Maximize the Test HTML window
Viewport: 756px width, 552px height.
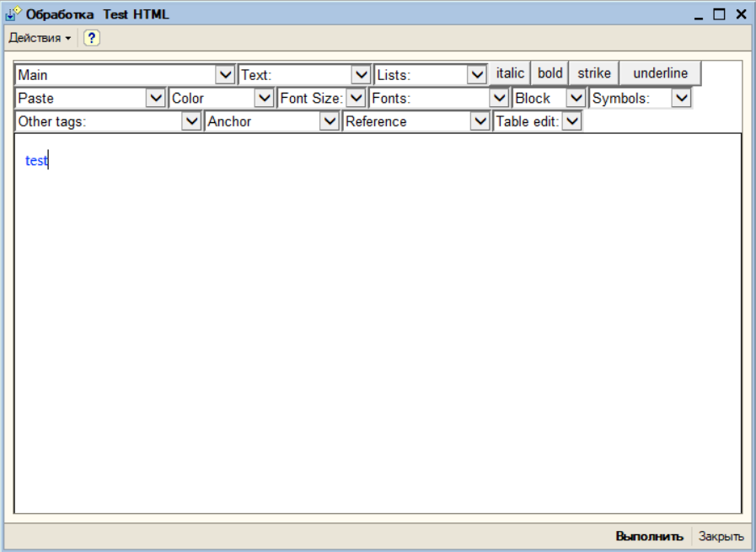[719, 14]
